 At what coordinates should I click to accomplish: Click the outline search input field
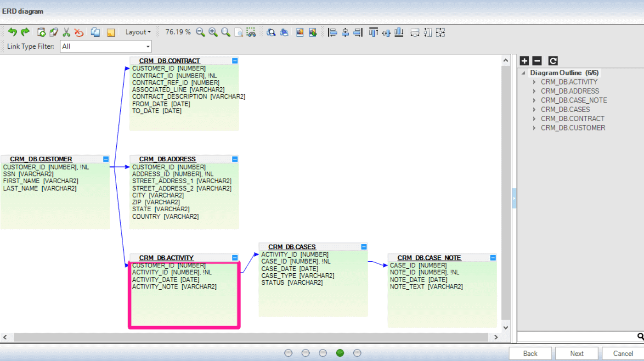[x=576, y=337]
